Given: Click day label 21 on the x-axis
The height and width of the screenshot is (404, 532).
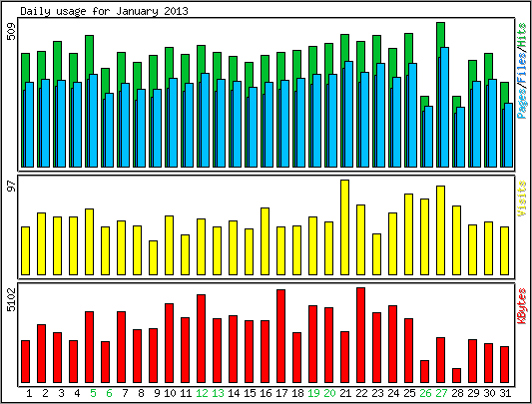Looking at the screenshot, I should coord(345,393).
